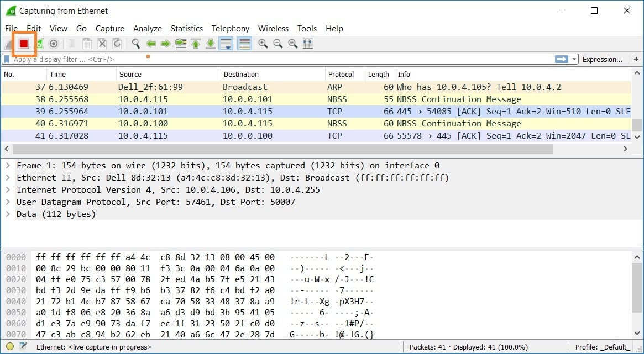Toggle automatic scrolling during live capture

tap(226, 43)
